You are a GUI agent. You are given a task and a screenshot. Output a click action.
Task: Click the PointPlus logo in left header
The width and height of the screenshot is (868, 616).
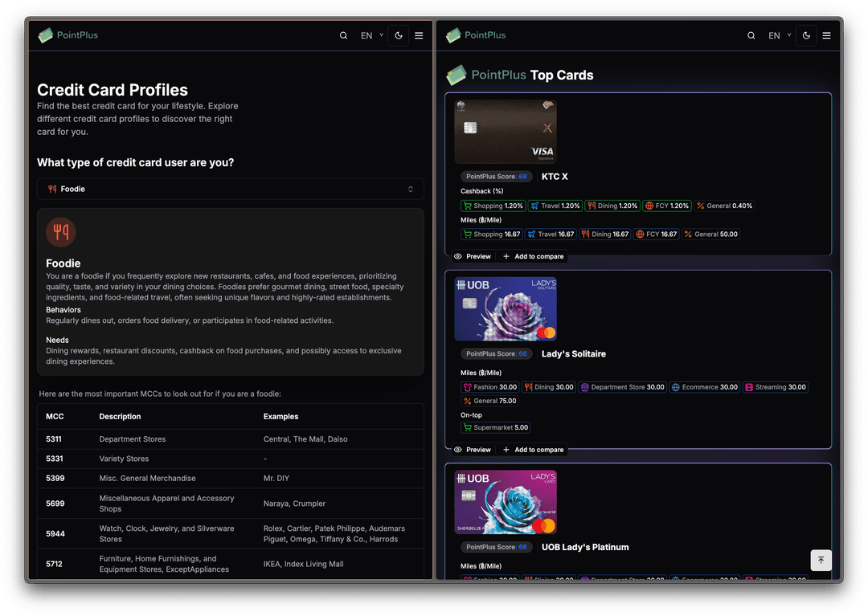coord(68,35)
